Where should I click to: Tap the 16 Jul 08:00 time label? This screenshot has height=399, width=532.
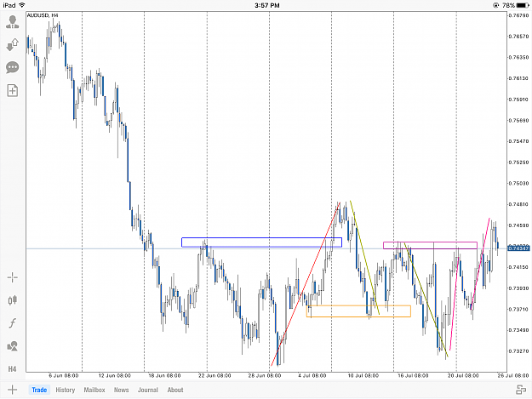413,376
